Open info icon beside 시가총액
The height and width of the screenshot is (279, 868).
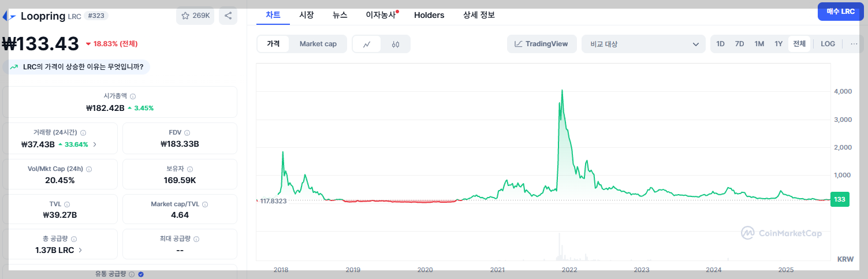[x=133, y=96]
